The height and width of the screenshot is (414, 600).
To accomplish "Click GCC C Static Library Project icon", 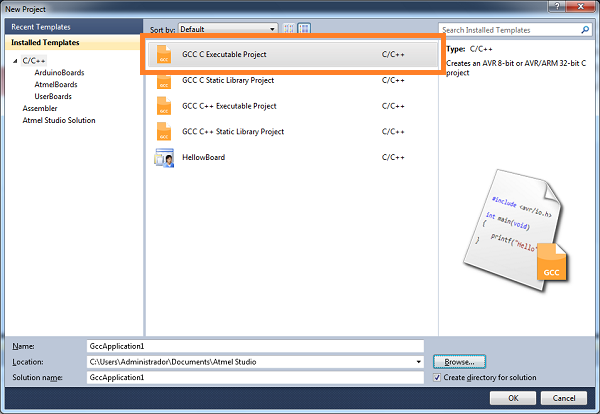I will click(x=164, y=81).
